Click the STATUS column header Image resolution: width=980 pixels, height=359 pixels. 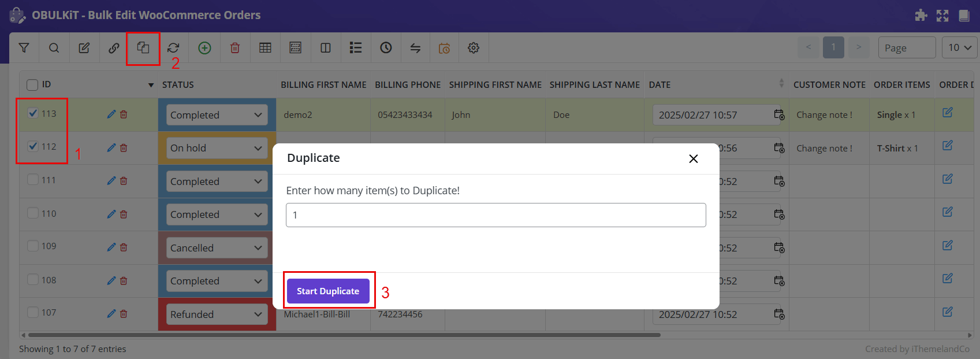[178, 85]
